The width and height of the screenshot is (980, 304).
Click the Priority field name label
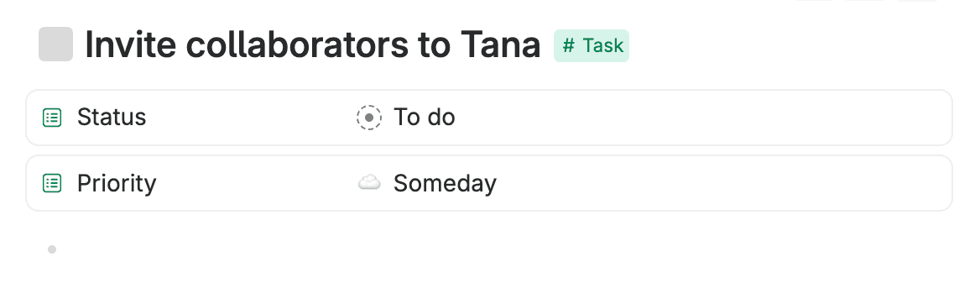[x=117, y=183]
